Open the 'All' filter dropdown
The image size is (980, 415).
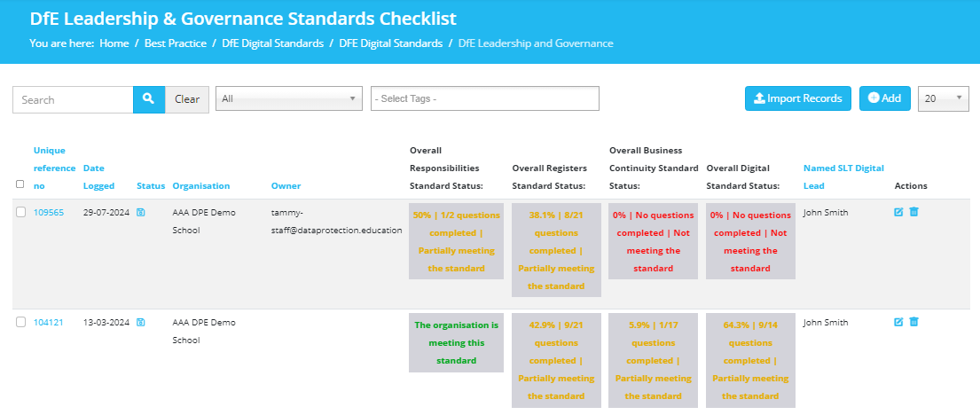[x=289, y=98]
